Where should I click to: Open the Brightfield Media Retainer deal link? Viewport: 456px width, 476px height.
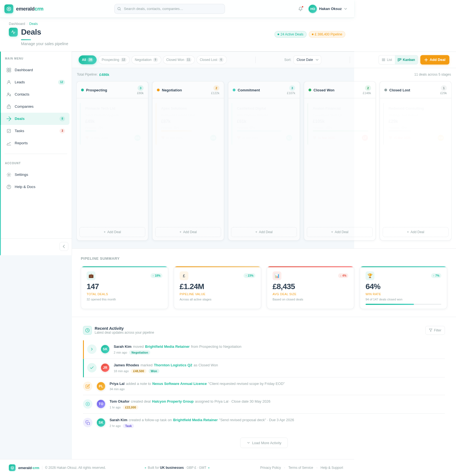(167, 346)
